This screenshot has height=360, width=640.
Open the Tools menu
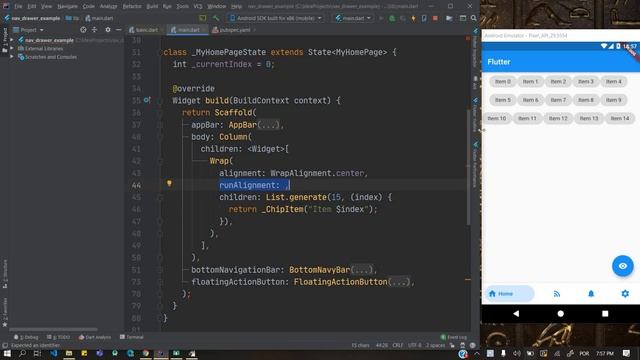[x=182, y=7]
